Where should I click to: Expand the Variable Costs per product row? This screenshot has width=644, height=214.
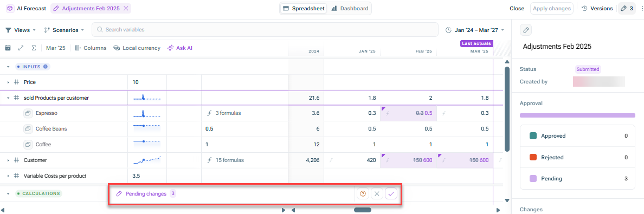pyautogui.click(x=8, y=176)
